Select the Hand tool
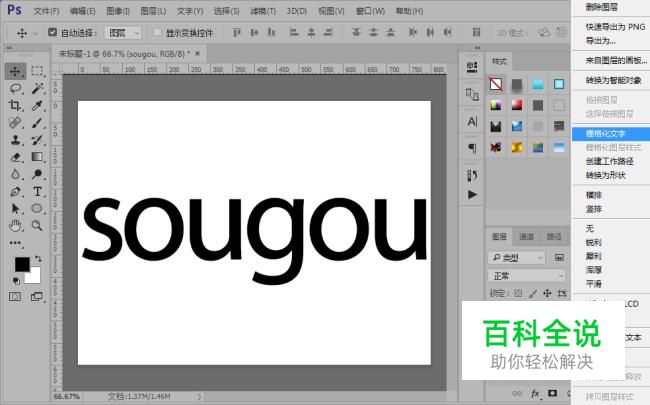Image resolution: width=650 pixels, height=405 pixels. 15,226
